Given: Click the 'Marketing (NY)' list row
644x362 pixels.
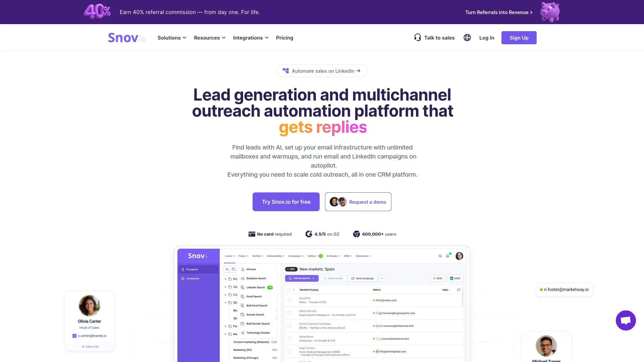Looking at the screenshot, I should pyautogui.click(x=255, y=350).
